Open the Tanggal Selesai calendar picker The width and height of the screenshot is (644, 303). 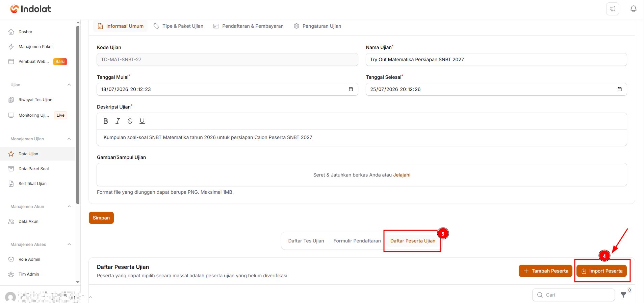point(620,89)
